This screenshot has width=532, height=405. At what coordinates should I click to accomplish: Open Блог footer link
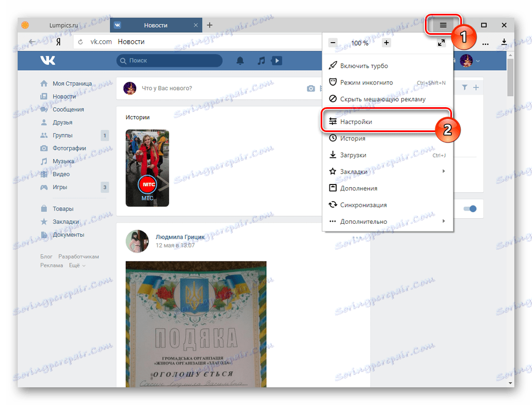[46, 256]
